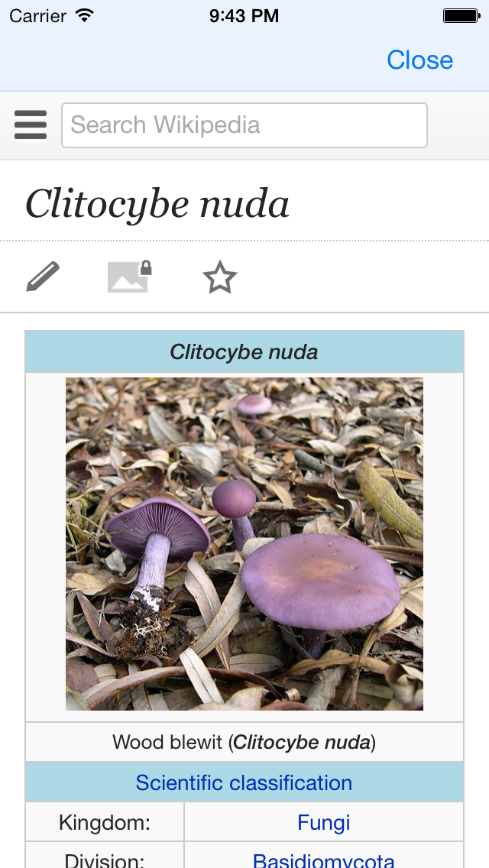This screenshot has height=868, width=489.
Task: Tap the large purple mushroom cap
Action: point(321,581)
